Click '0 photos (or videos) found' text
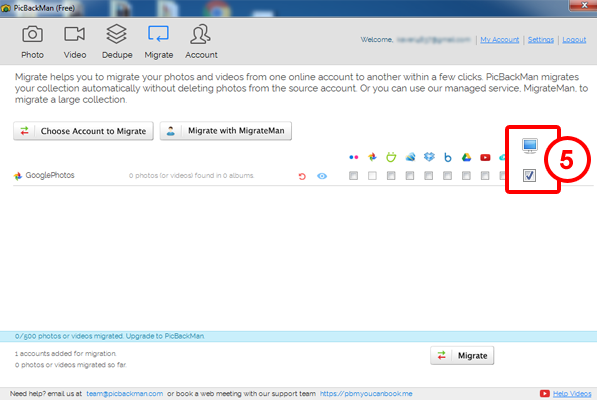The image size is (597, 400). coord(191,175)
